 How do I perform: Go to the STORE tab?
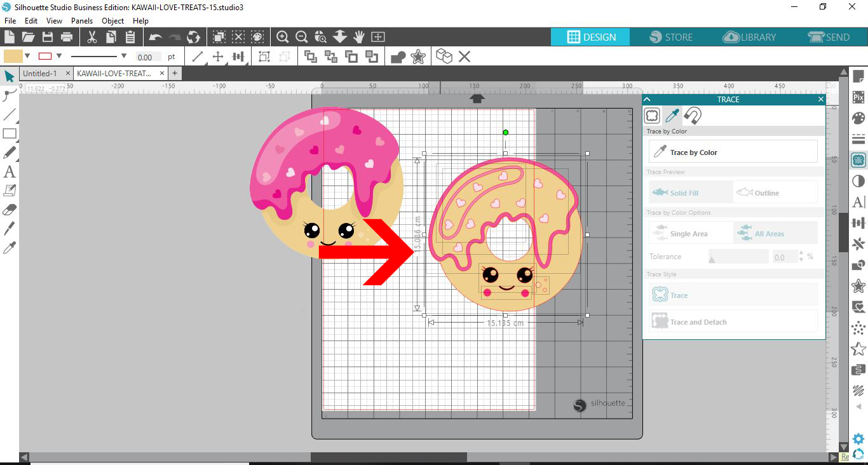pyautogui.click(x=671, y=37)
